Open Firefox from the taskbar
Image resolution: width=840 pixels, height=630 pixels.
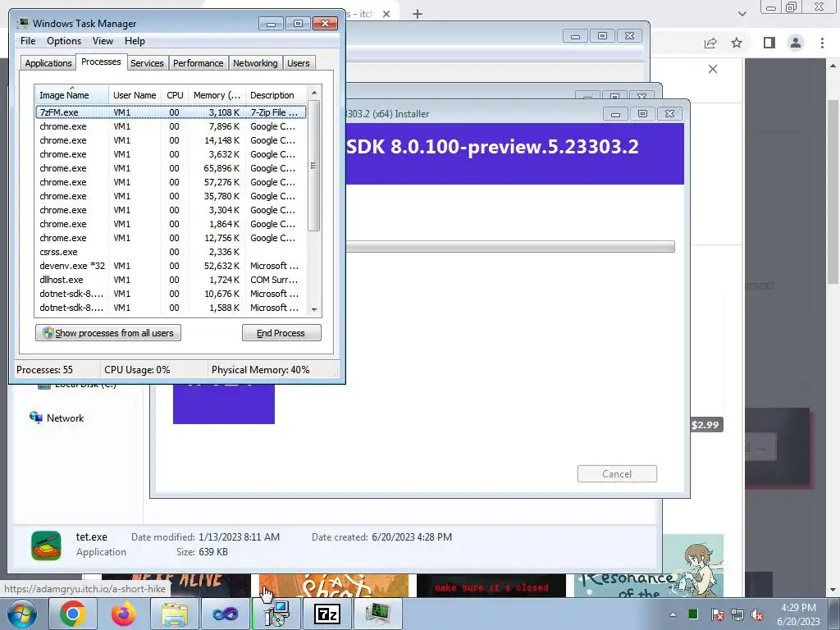point(124,614)
